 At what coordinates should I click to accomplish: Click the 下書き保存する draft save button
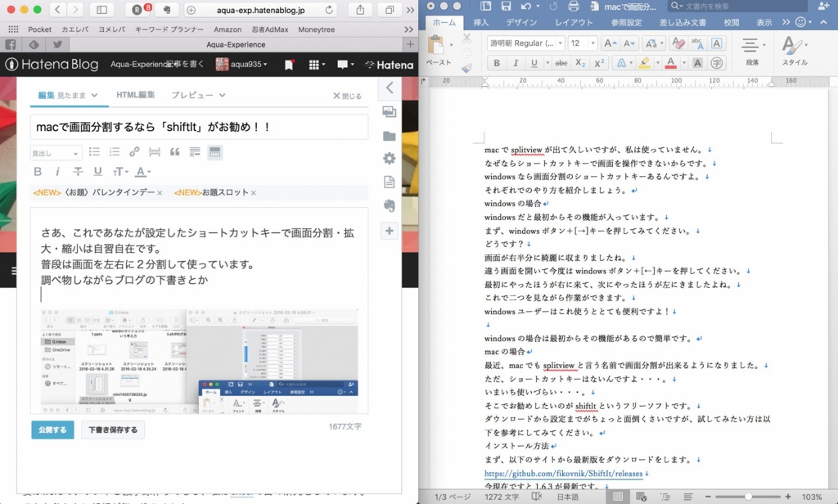pyautogui.click(x=113, y=430)
